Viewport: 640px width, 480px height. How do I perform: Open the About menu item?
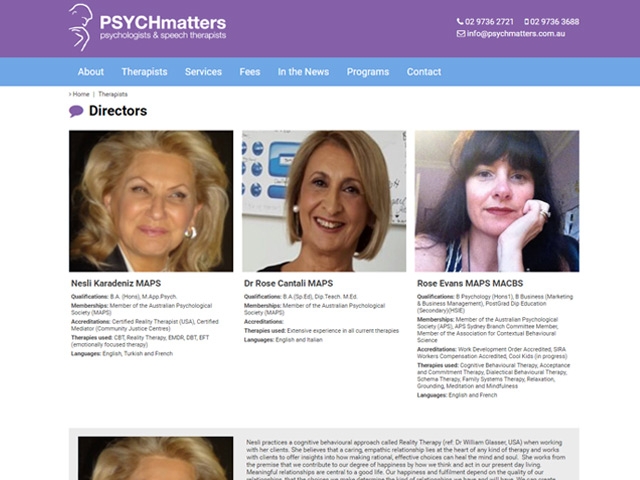[x=91, y=72]
